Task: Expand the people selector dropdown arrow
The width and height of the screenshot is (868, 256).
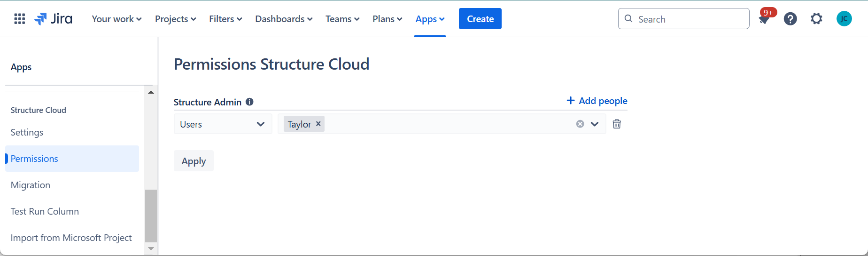Action: 595,124
